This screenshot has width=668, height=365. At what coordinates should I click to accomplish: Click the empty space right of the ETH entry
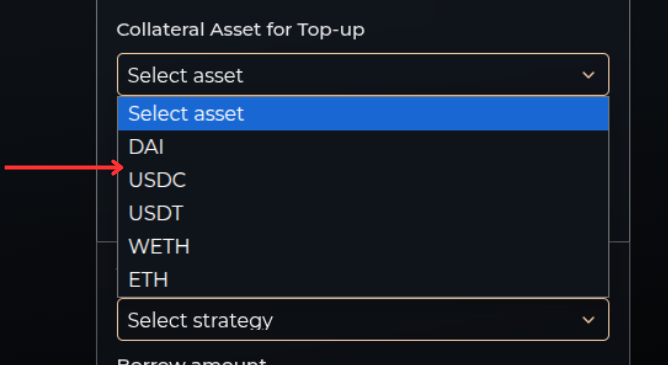[x=388, y=280]
